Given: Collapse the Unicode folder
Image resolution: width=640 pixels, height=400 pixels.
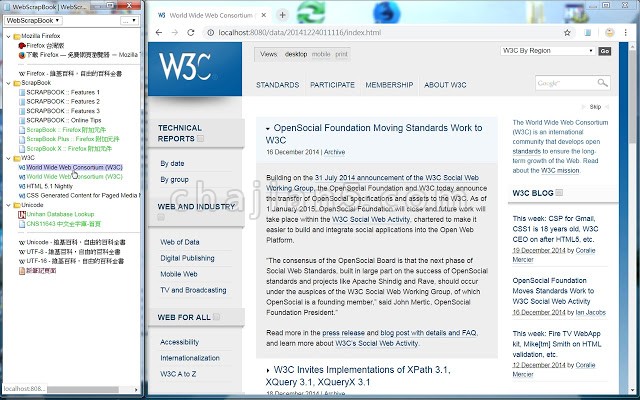Looking at the screenshot, I should pyautogui.click(x=8, y=205).
